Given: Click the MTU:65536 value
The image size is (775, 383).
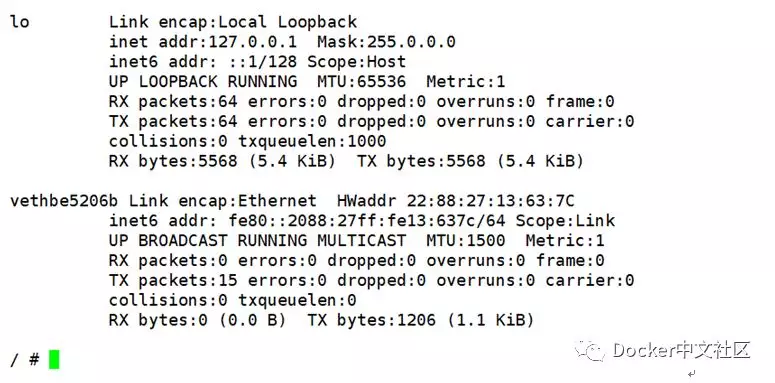Looking at the screenshot, I should [x=361, y=82].
